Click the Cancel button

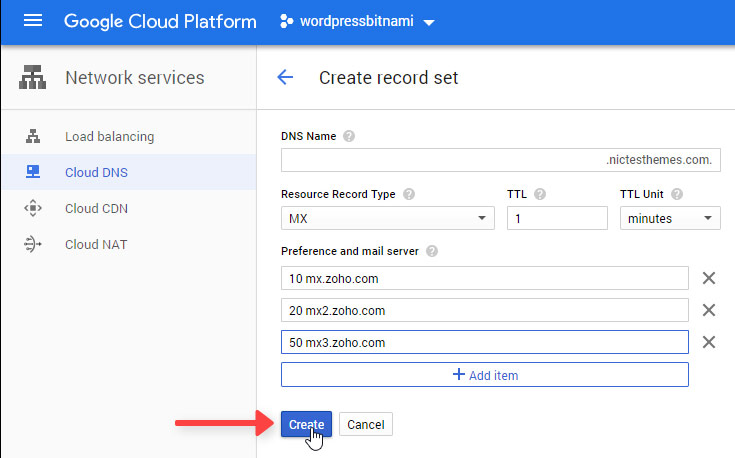click(x=366, y=424)
